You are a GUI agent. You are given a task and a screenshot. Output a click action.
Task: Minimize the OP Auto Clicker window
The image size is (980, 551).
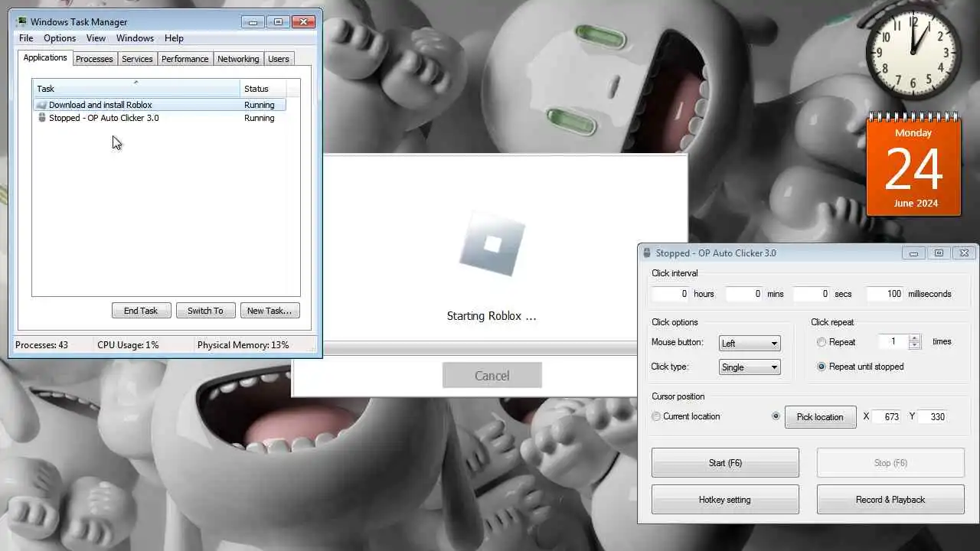(x=913, y=253)
